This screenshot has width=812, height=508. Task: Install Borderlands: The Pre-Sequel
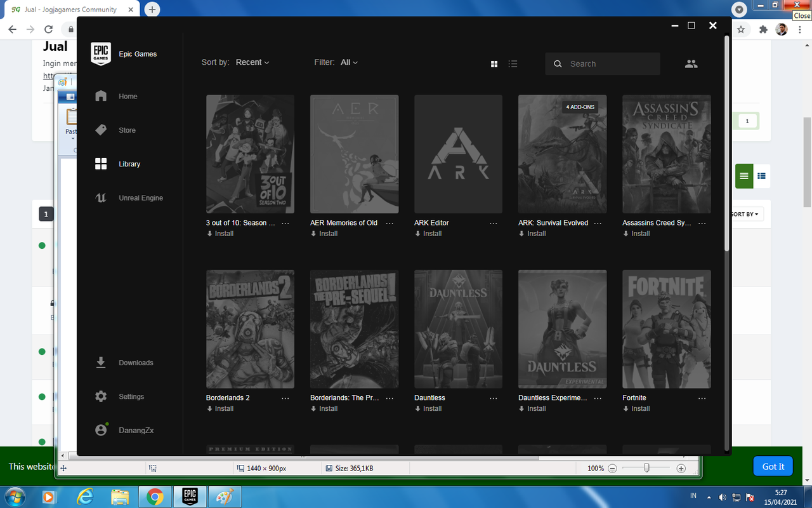coord(324,408)
